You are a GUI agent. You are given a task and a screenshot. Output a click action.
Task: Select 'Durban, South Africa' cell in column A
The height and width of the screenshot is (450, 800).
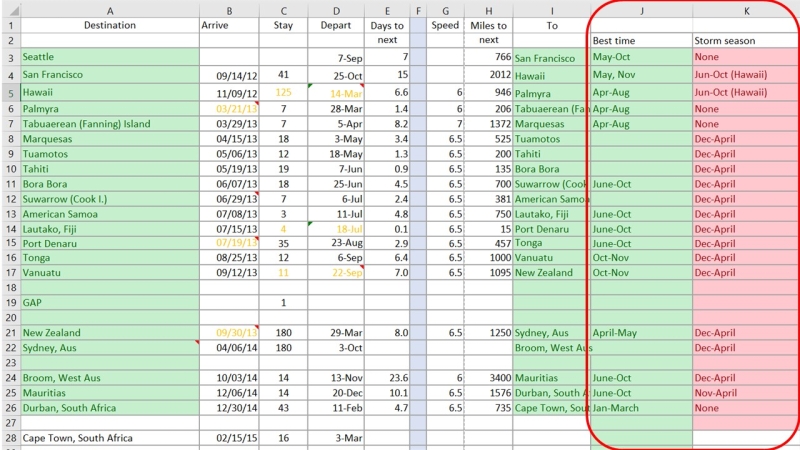point(110,408)
